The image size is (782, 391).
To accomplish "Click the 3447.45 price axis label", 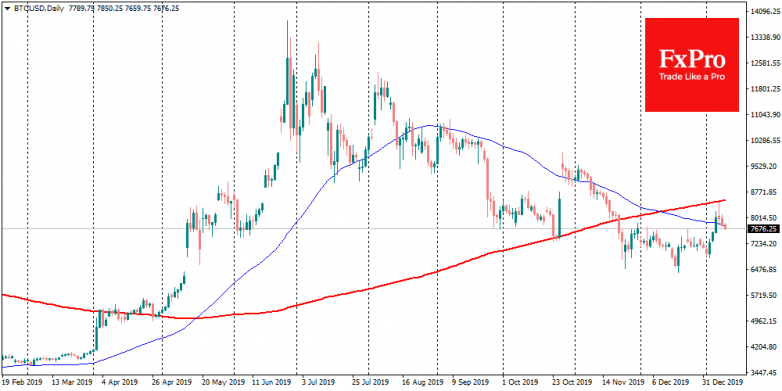I will pyautogui.click(x=764, y=373).
